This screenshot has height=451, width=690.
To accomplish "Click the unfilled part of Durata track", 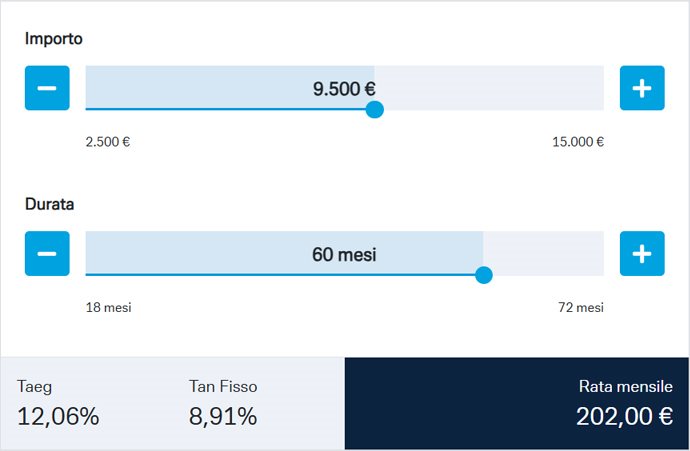I will click(x=543, y=253).
